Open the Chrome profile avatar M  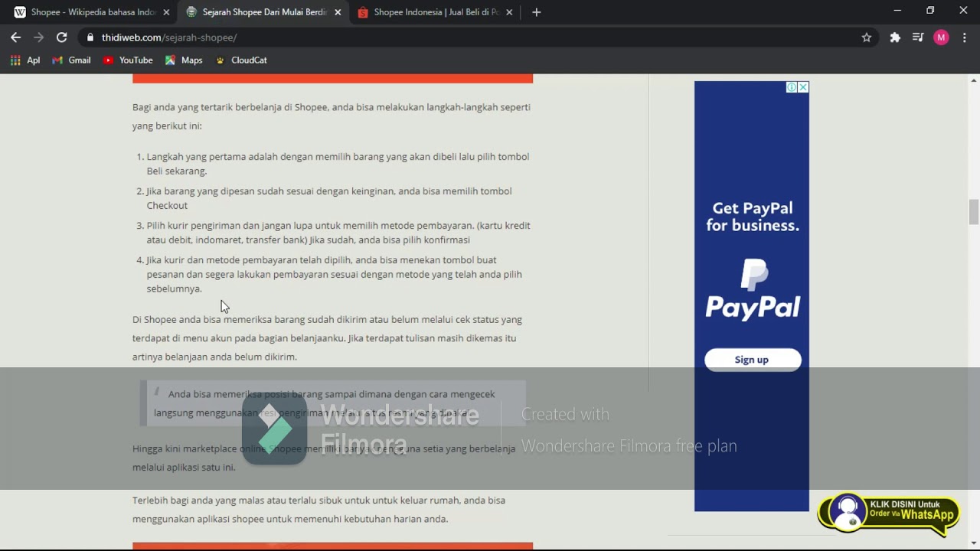941,37
